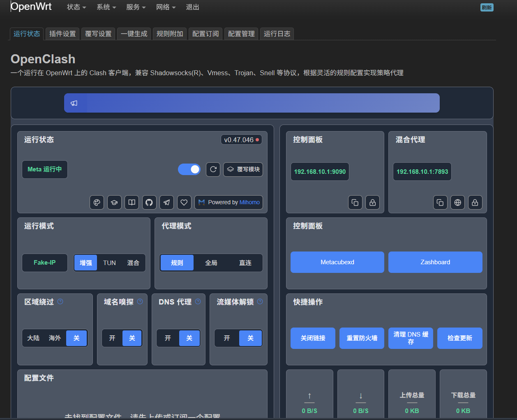The width and height of the screenshot is (517, 420).
Task: Click the GitHub icon button
Action: (149, 202)
